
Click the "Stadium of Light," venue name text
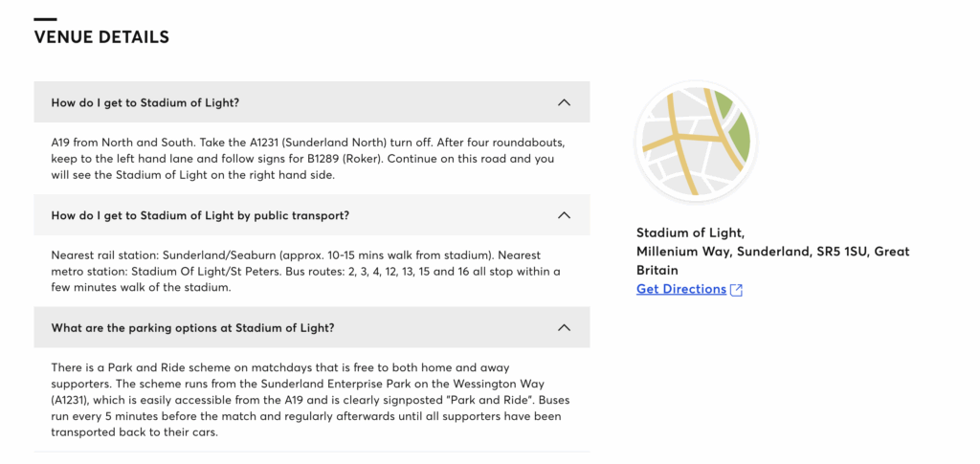(x=691, y=232)
